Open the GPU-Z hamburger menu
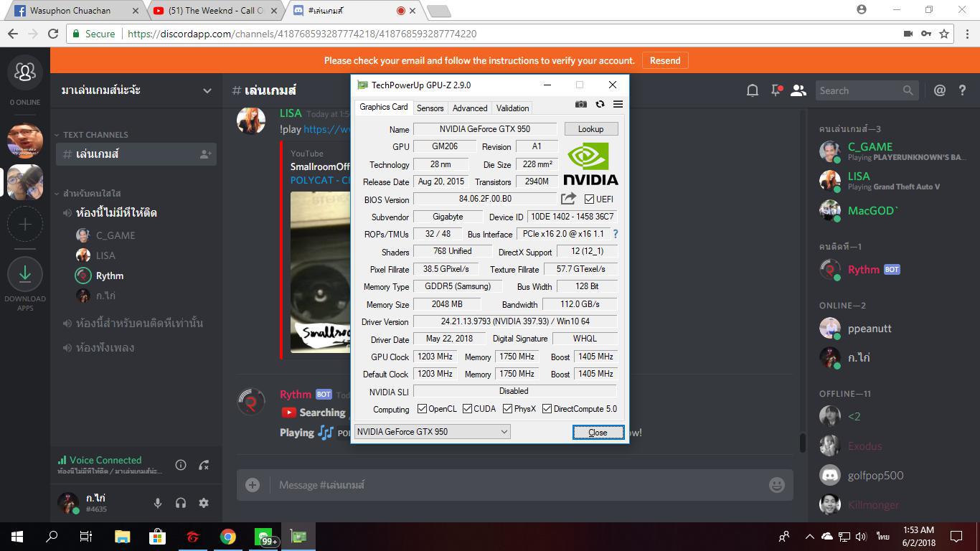 click(618, 104)
